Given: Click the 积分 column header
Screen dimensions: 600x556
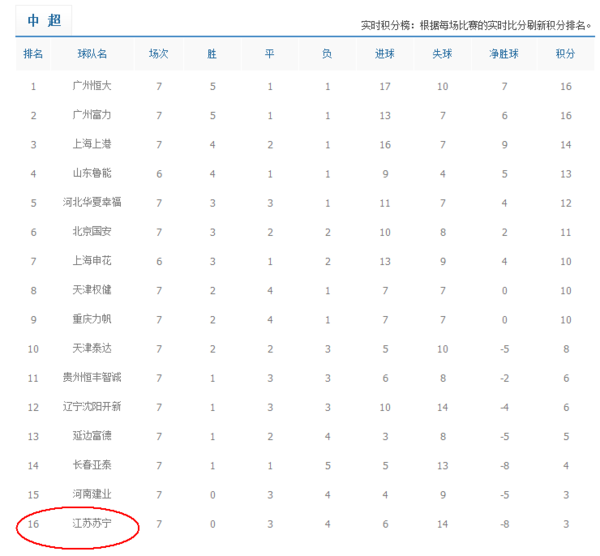Looking at the screenshot, I should coord(566,54).
